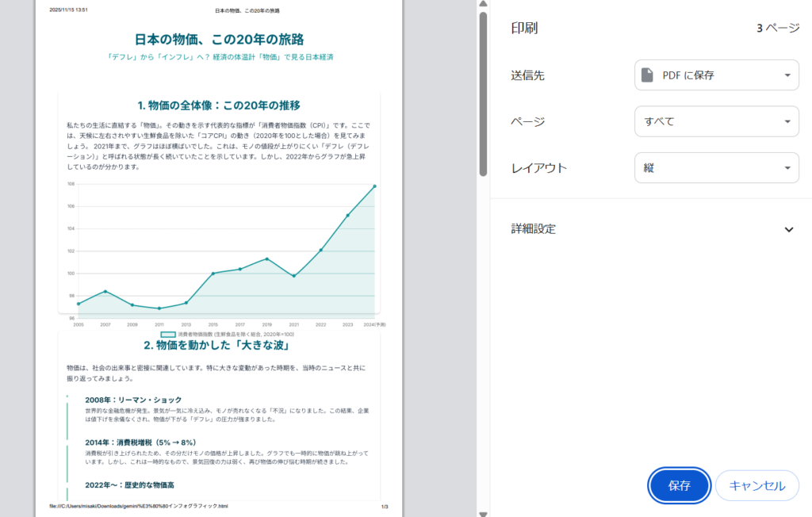Click the PDF document icon in the destination field
This screenshot has width=812, height=517.
click(648, 75)
